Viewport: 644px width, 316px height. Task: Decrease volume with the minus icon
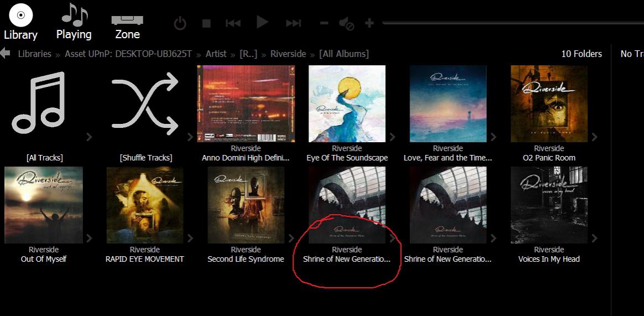324,23
